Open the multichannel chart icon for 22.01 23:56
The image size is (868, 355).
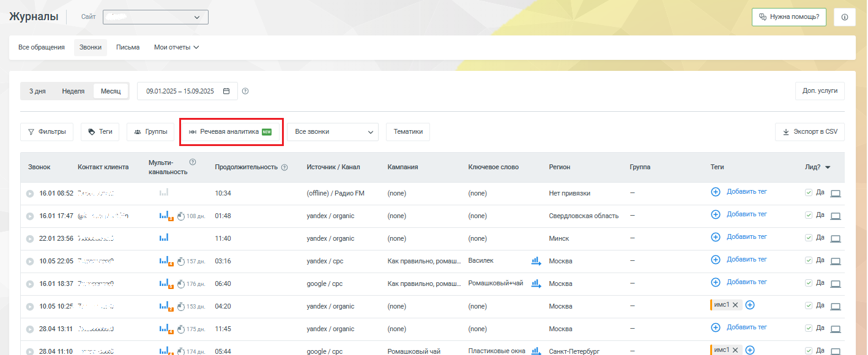click(x=164, y=238)
